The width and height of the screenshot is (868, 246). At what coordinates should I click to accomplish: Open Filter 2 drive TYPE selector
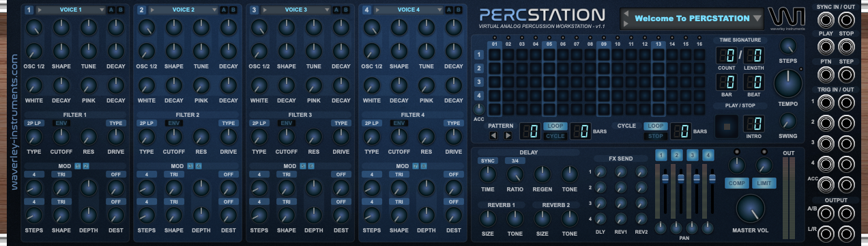click(x=228, y=123)
